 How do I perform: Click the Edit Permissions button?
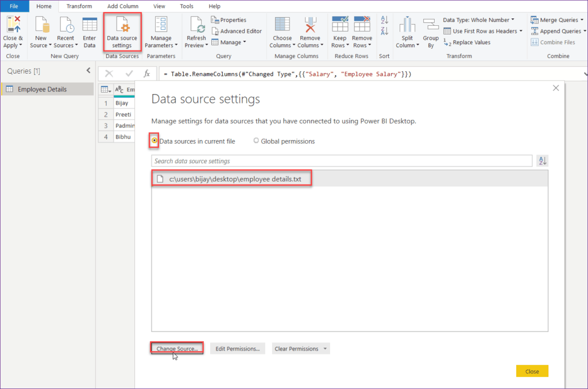click(x=237, y=348)
